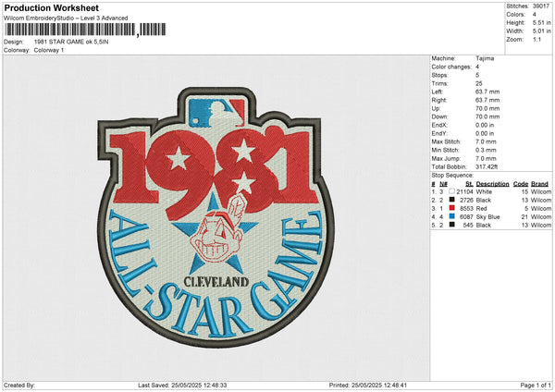Click the Zoom value "1:1"
The width and height of the screenshot is (555, 392).
pyautogui.click(x=536, y=39)
